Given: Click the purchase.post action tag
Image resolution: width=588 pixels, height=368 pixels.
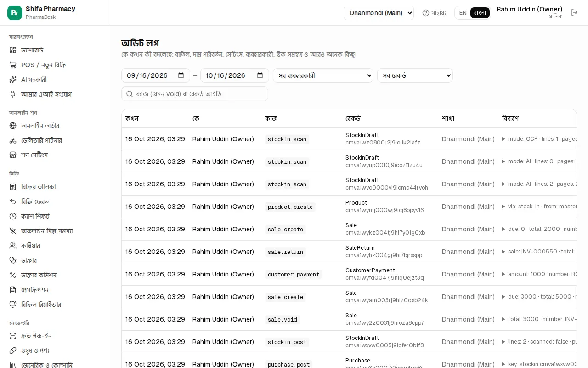Looking at the screenshot, I should pyautogui.click(x=288, y=364).
